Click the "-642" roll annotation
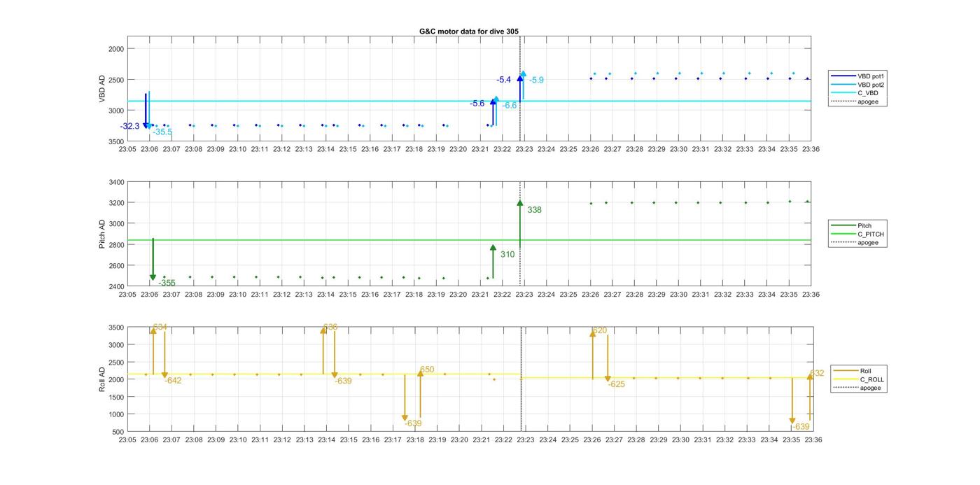980x485 pixels. click(173, 381)
